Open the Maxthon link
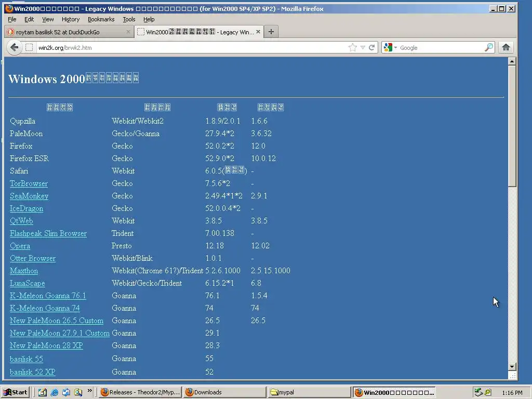 (x=24, y=271)
